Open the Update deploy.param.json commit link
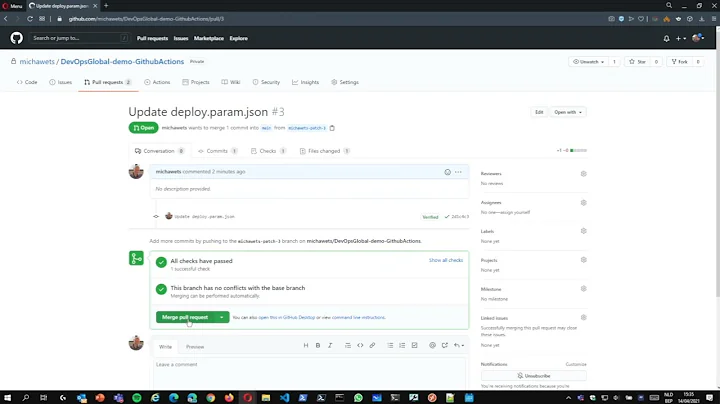720x404 pixels. pos(204,217)
